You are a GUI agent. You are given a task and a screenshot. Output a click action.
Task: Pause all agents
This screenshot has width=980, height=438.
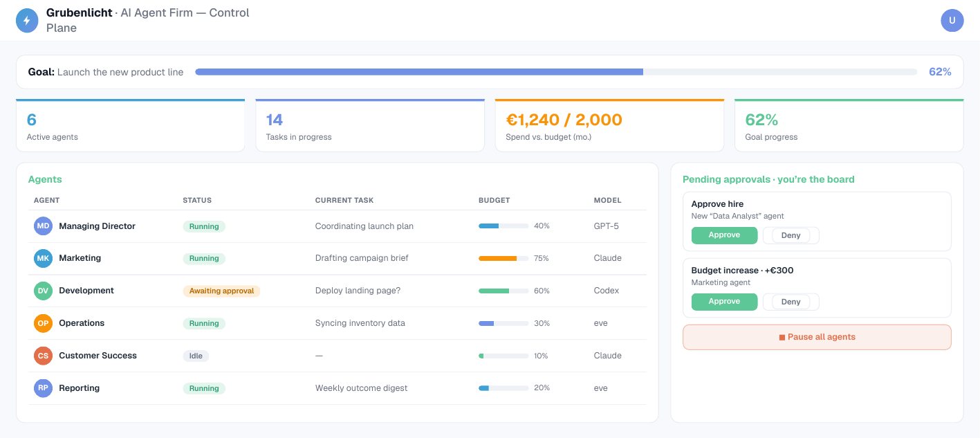(x=817, y=337)
